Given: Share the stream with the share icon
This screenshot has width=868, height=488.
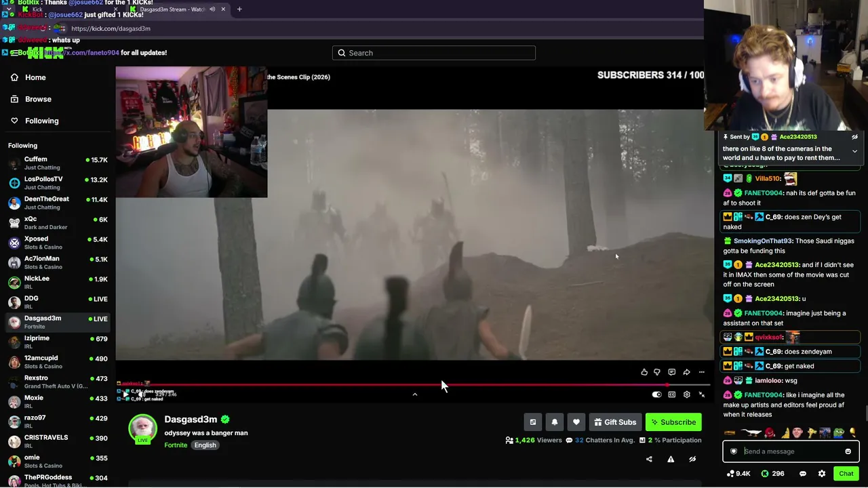Looking at the screenshot, I should coord(649,459).
